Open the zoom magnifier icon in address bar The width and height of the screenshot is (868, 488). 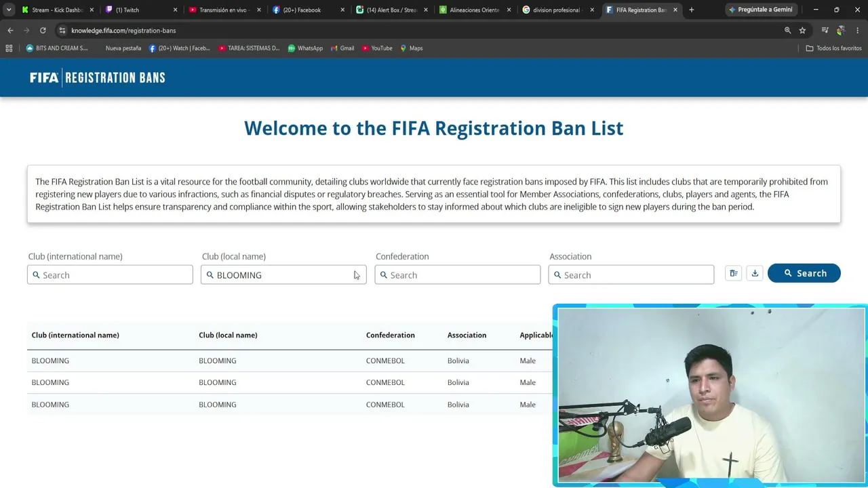tap(787, 30)
